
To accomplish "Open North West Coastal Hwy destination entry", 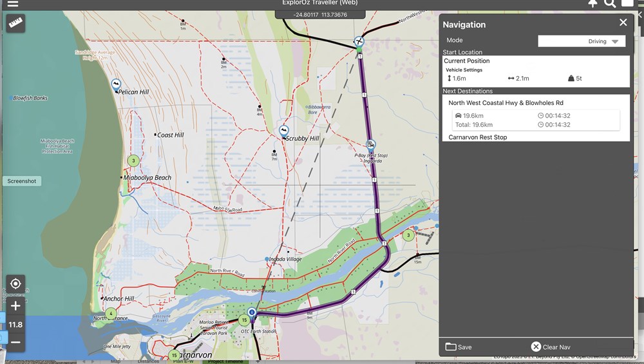I will (x=506, y=103).
